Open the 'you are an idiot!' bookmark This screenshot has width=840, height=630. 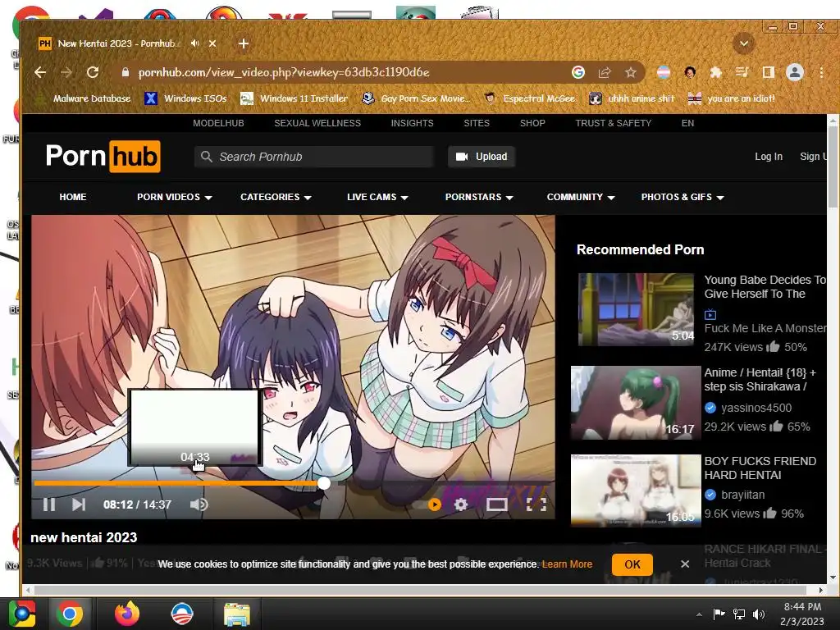click(x=732, y=98)
